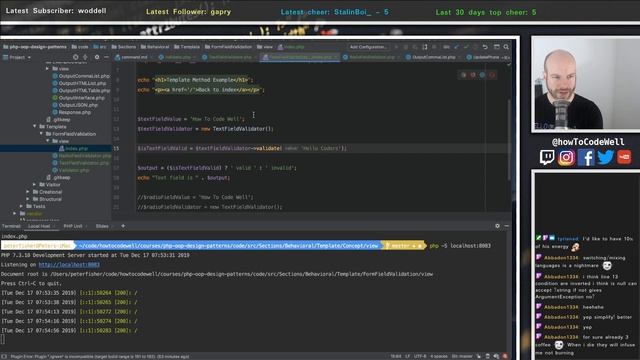The width and height of the screenshot is (640, 360).
Task: Hide the terminal panel with minus icon
Action: [507, 226]
